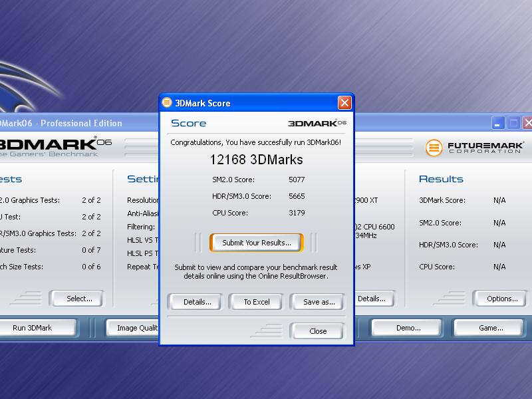The height and width of the screenshot is (399, 532).
Task: Click the SM2.0 Score value 5077
Action: (297, 180)
